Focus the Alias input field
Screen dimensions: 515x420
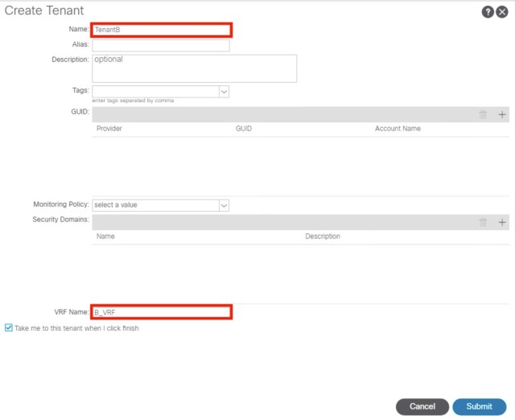coord(161,46)
